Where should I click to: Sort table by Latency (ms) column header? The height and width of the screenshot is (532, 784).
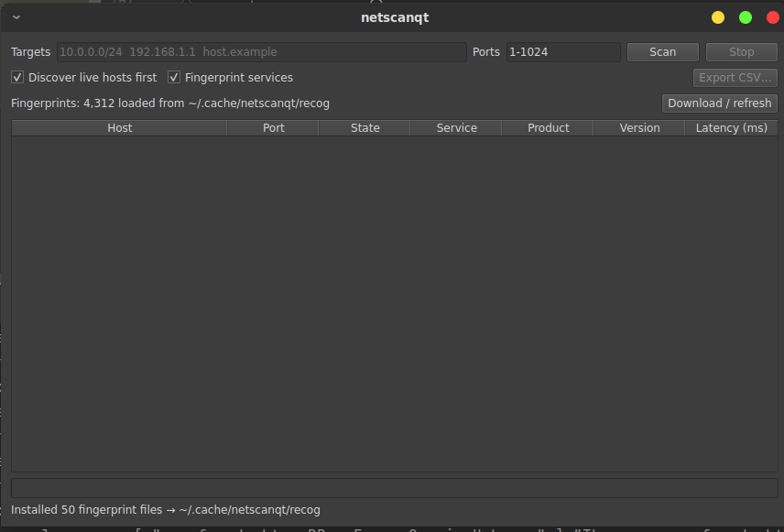pos(731,128)
